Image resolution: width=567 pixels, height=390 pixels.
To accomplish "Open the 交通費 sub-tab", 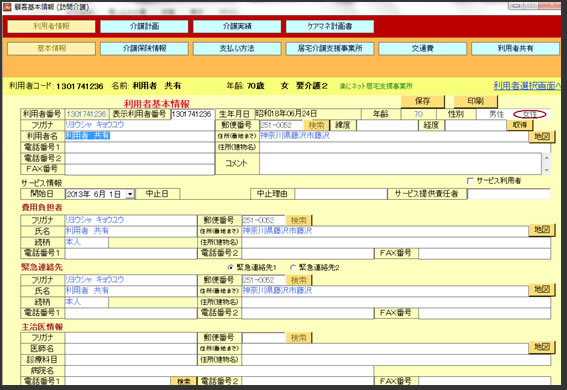I will (422, 48).
